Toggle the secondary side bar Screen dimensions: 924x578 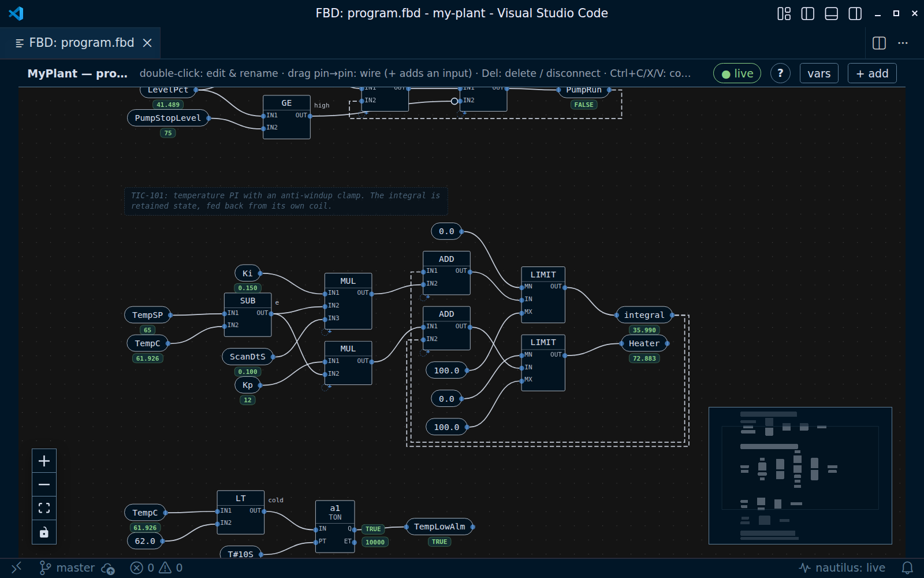(x=855, y=13)
